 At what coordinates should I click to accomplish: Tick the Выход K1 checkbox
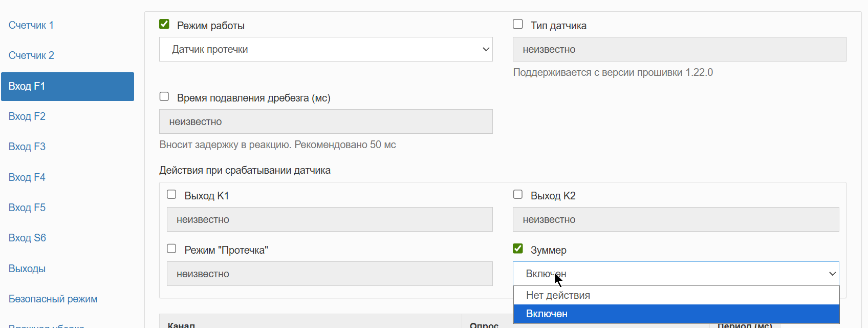pyautogui.click(x=171, y=194)
